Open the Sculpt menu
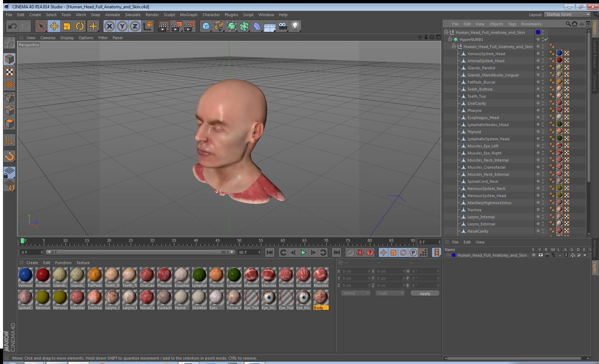Screen dimensions: 599x364 pos(169,15)
